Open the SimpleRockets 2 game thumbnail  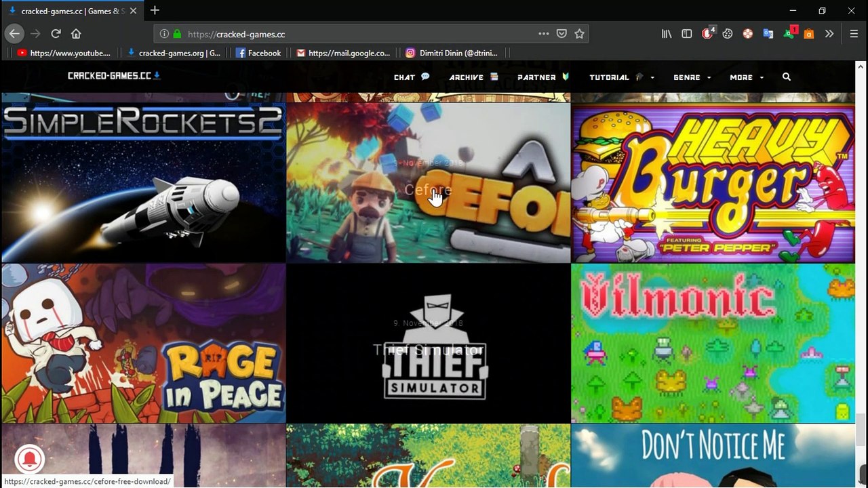click(143, 182)
